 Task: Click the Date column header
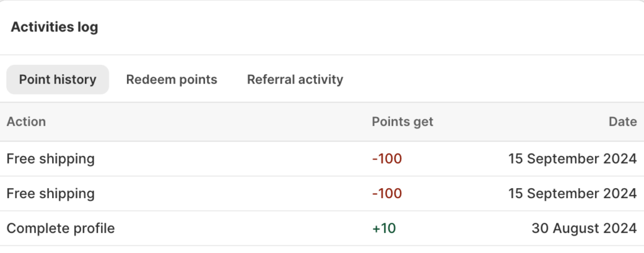pos(623,122)
